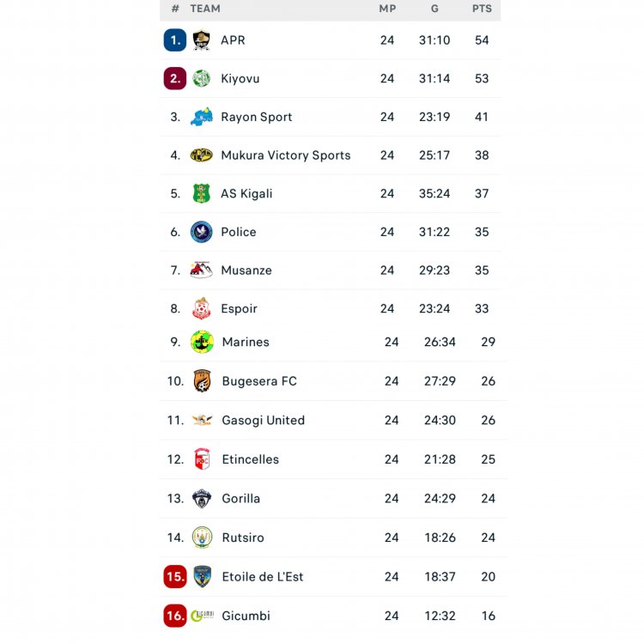Screen dimensions: 644x644
Task: Tap the Police team badge icon
Action: (x=201, y=232)
